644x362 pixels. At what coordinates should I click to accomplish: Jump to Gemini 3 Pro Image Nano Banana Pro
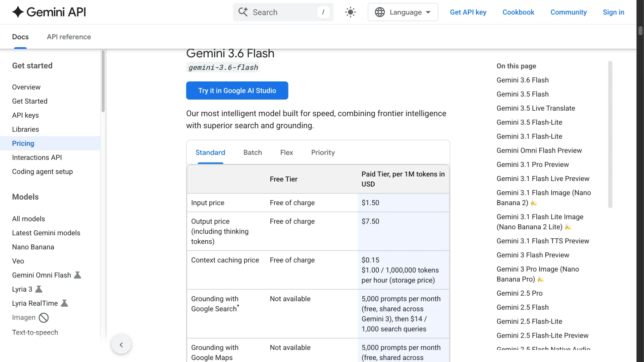point(538,274)
